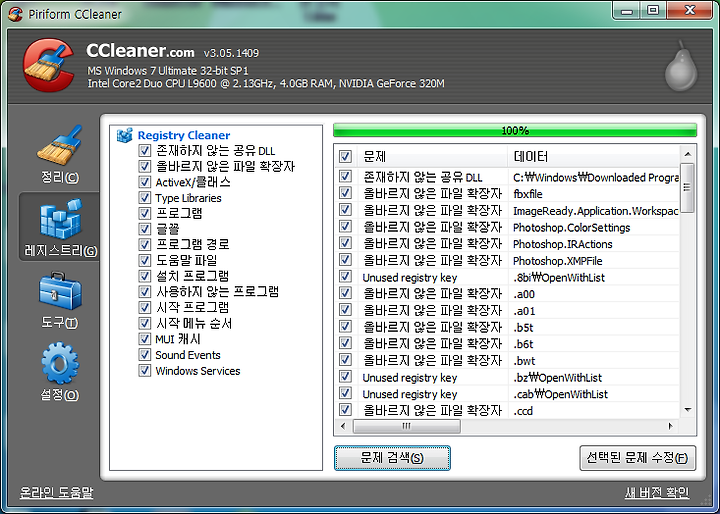
Task: Uncheck the .ccd result row checkbox
Action: 345,410
